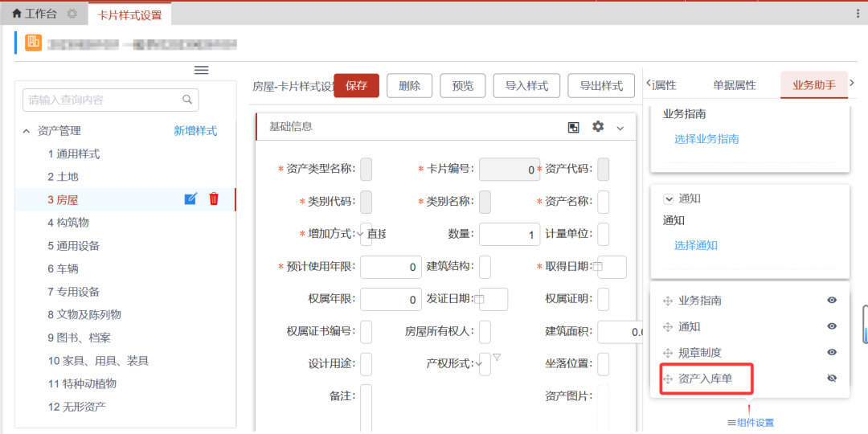Select 7 专用设备 in the tree

click(x=74, y=292)
